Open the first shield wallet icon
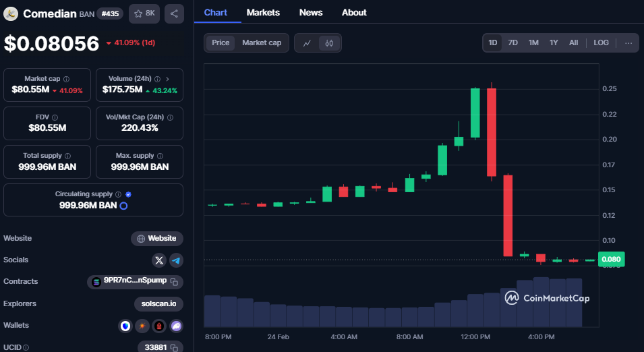Image resolution: width=644 pixels, height=352 pixels. click(x=125, y=326)
